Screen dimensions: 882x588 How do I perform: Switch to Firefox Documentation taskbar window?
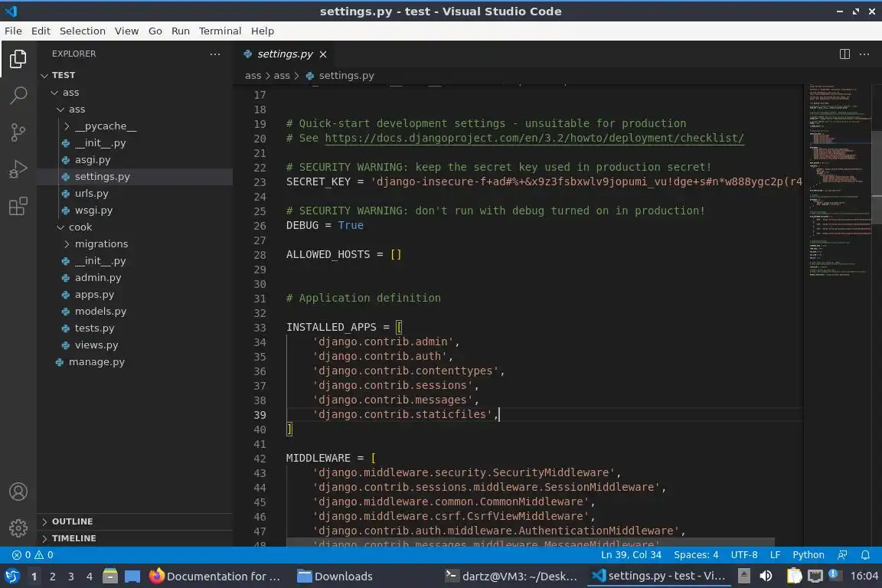pos(215,577)
